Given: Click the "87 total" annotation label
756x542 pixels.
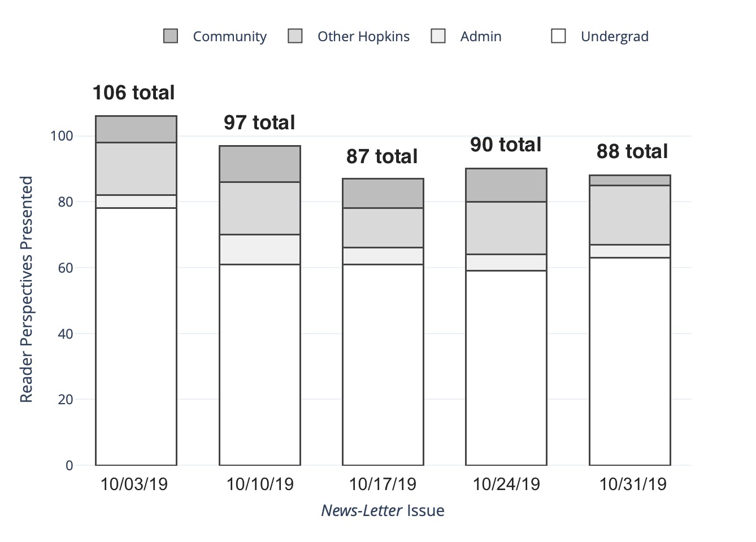Looking at the screenshot, I should [382, 156].
